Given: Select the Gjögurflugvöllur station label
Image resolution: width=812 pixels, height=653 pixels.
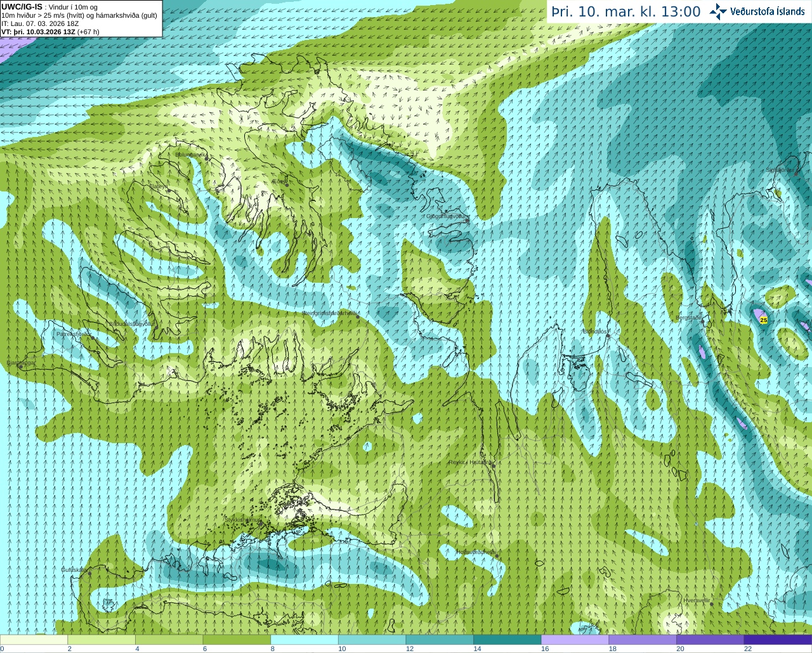Looking at the screenshot, I should pyautogui.click(x=447, y=216).
